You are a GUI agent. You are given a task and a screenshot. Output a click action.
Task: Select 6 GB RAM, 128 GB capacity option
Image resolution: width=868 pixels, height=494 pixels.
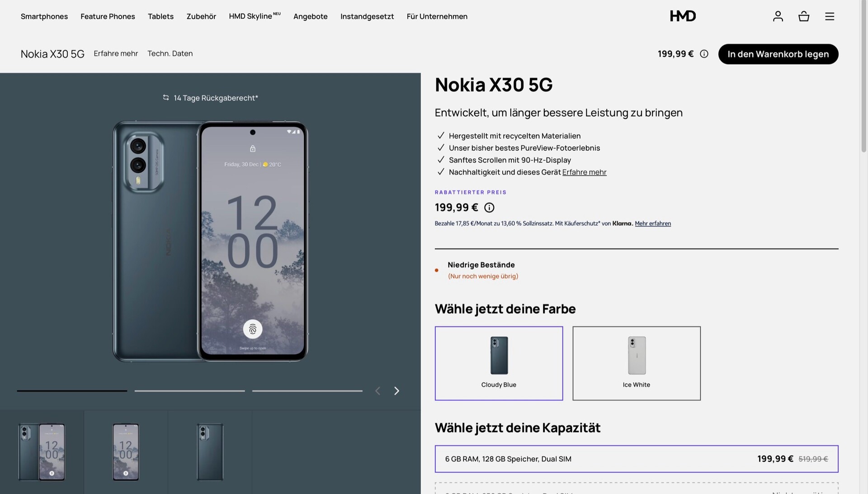click(x=636, y=459)
